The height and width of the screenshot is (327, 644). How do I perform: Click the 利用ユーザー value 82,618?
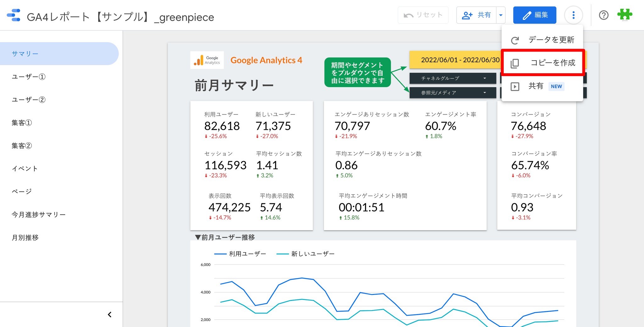click(222, 126)
